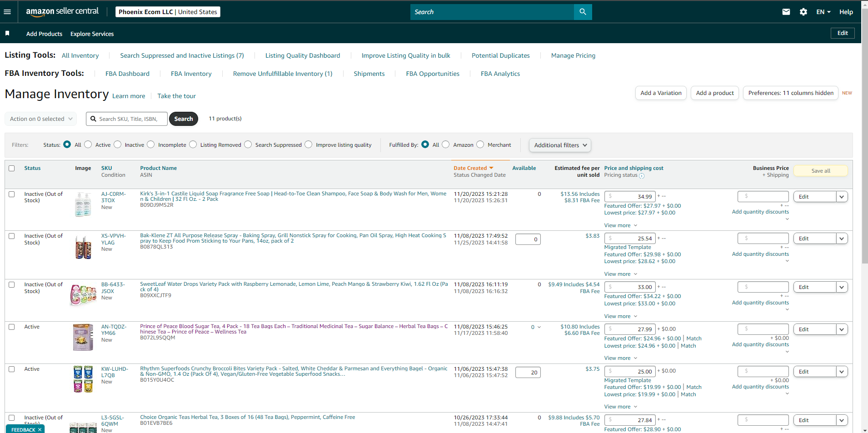Click Add Products in top bar
The height and width of the screenshot is (433, 868).
pos(44,34)
